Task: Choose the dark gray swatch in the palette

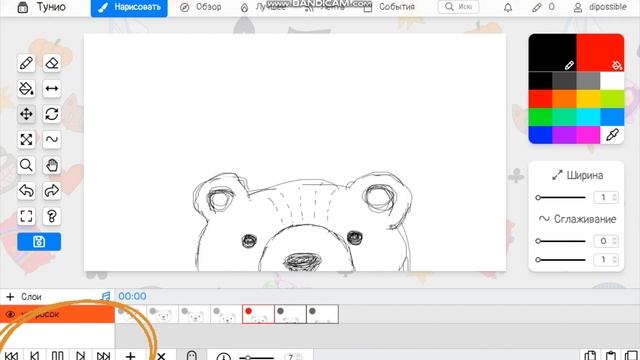Action: pos(564,81)
